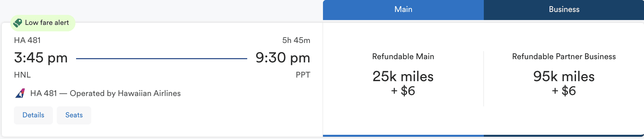644x139 pixels.
Task: Click the 9:30 pm arrival time
Action: pos(283,58)
